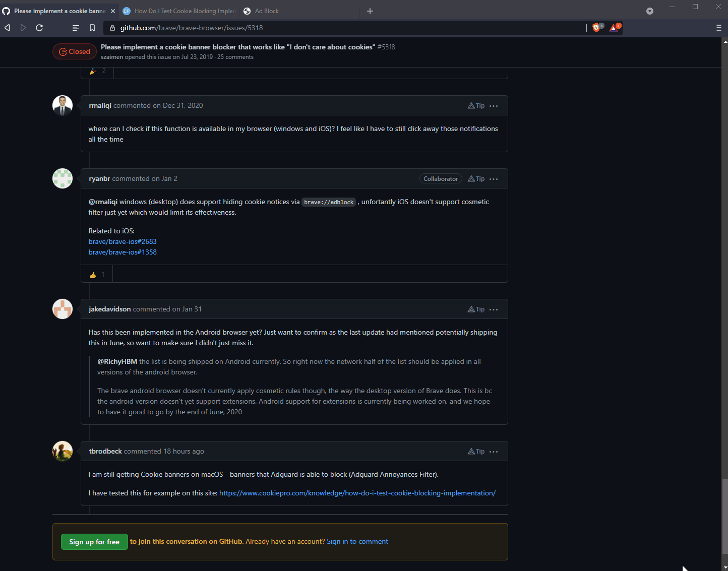
Task: Tip rmaliqi's comment
Action: 476,105
